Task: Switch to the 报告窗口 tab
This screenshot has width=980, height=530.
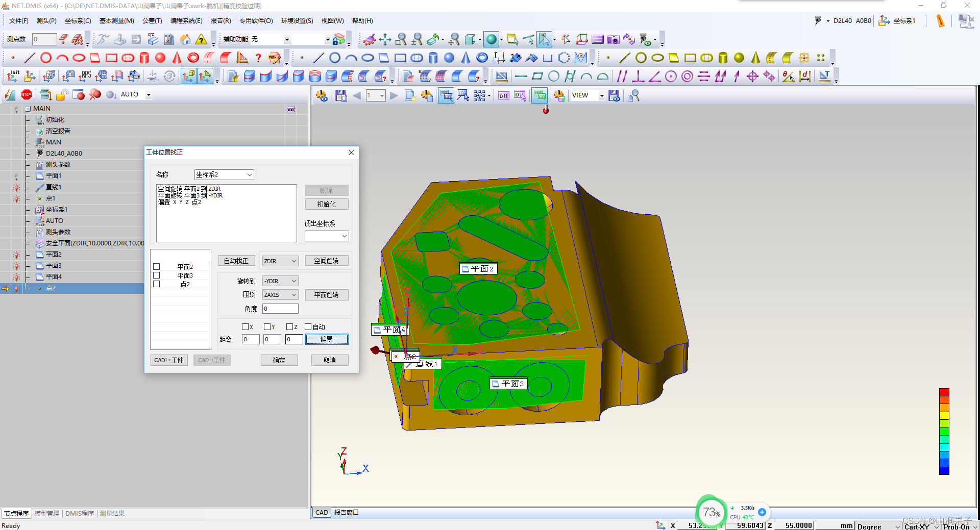Action: click(x=346, y=513)
